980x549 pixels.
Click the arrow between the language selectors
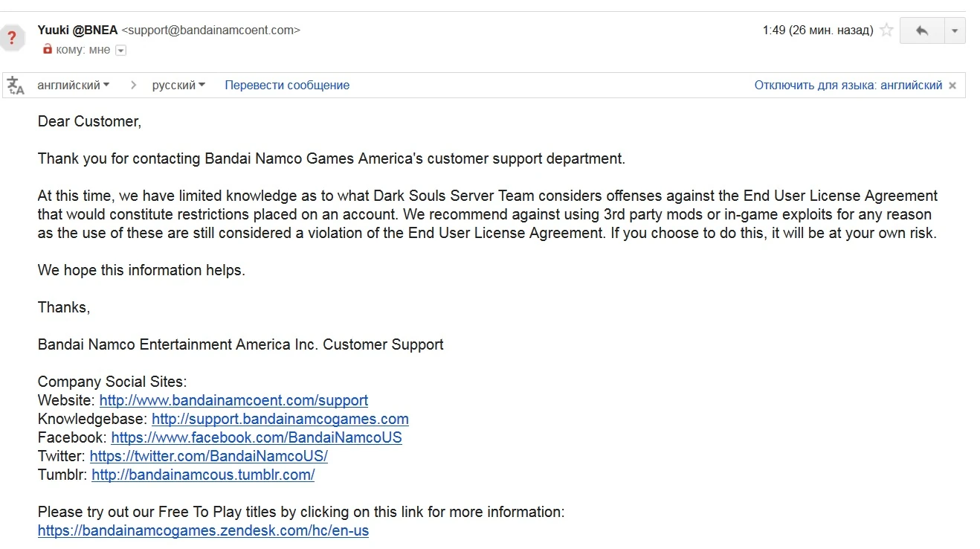134,86
